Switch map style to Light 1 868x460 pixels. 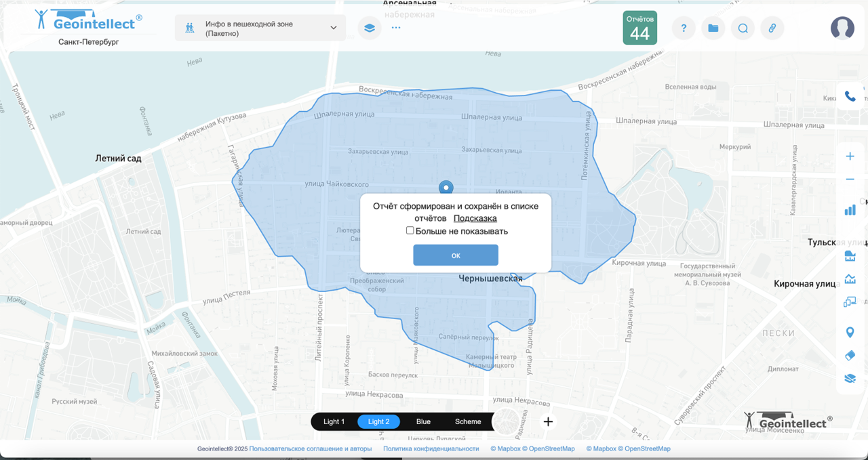tap(334, 421)
